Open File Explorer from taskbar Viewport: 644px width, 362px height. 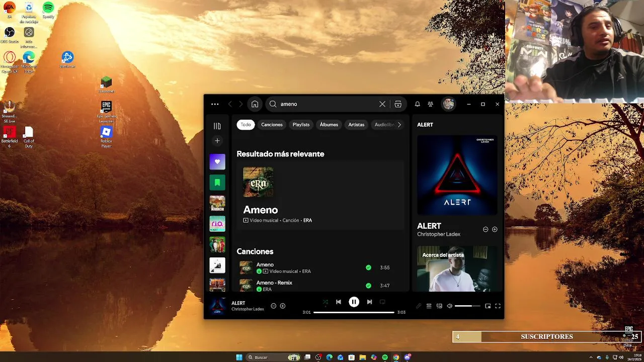pyautogui.click(x=362, y=357)
